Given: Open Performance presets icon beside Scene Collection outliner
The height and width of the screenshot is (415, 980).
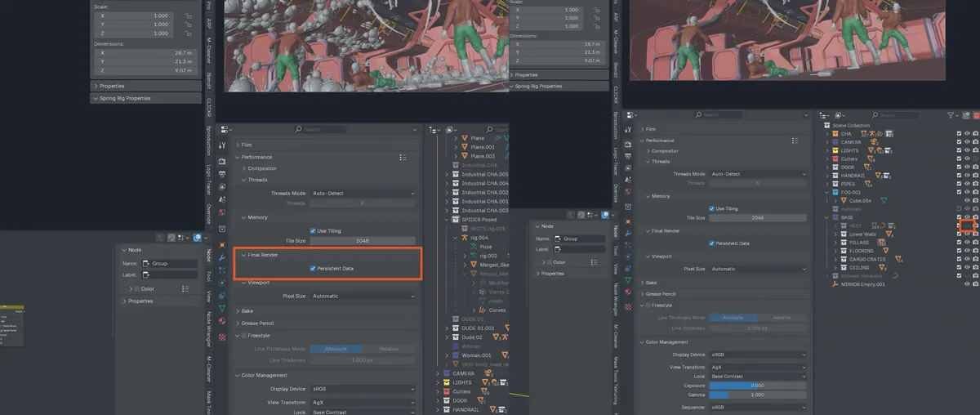Looking at the screenshot, I should [795, 141].
